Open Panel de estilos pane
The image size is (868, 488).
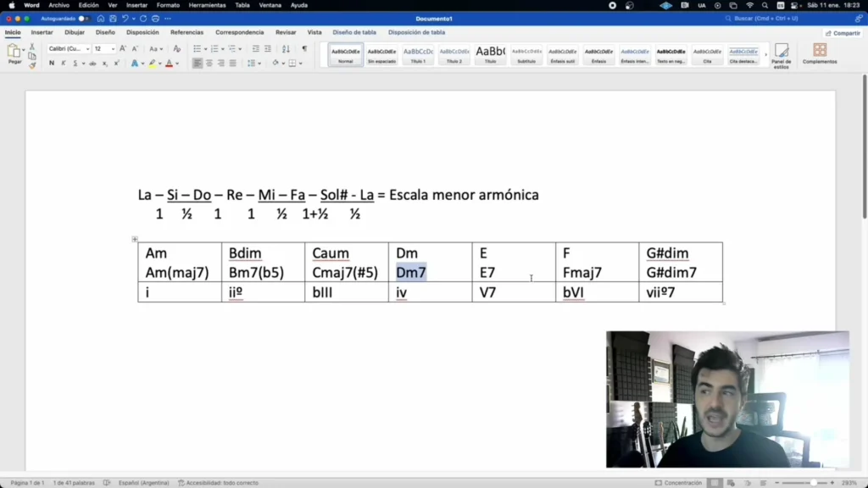pyautogui.click(x=781, y=56)
